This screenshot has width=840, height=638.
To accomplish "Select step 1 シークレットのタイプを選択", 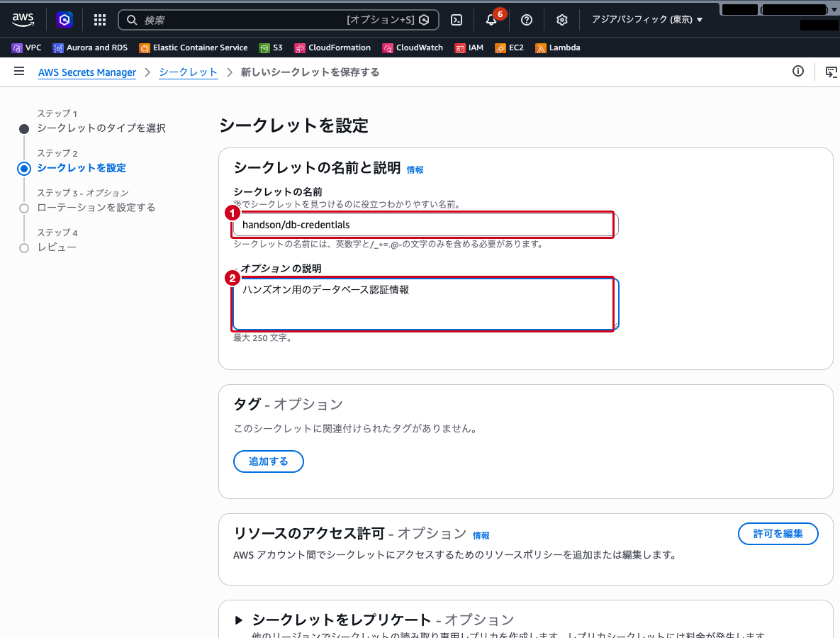I will click(101, 128).
